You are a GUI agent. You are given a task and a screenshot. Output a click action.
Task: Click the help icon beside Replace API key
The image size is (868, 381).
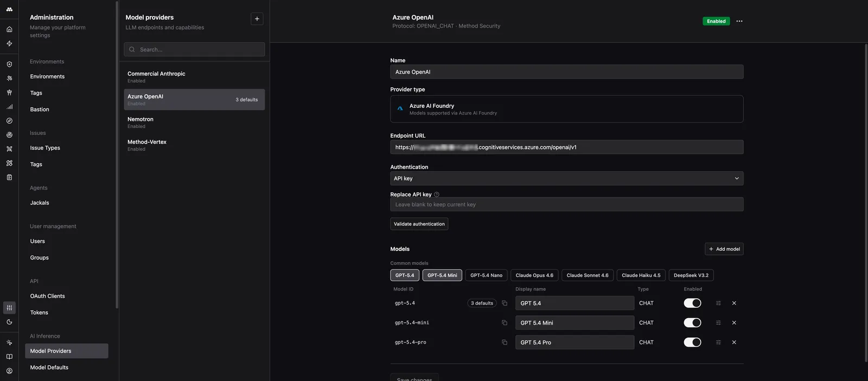[x=437, y=195]
